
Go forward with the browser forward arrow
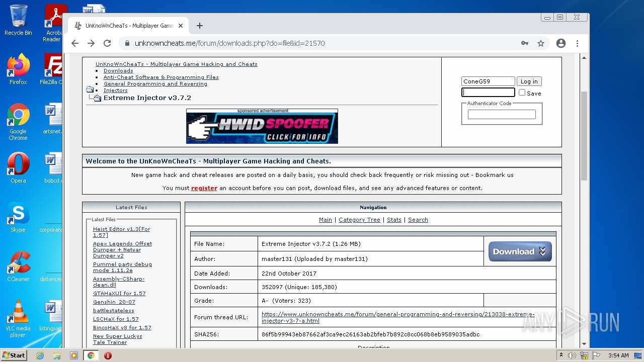pyautogui.click(x=91, y=43)
